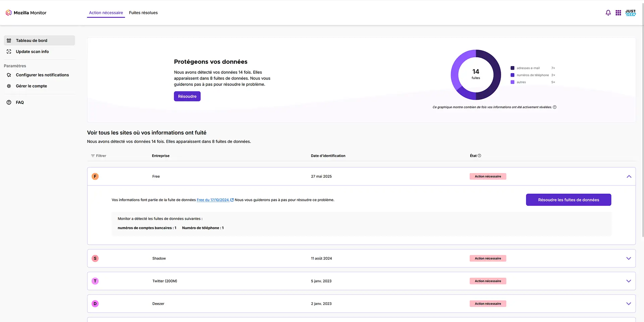Click the Shadow breach S avatar
The width and height of the screenshot is (644, 322).
tap(95, 259)
